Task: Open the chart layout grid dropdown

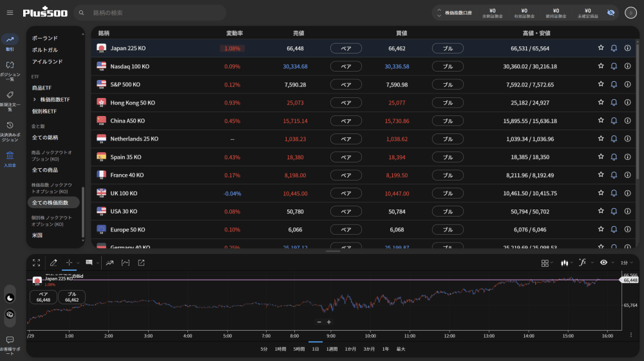Action: pyautogui.click(x=547, y=263)
